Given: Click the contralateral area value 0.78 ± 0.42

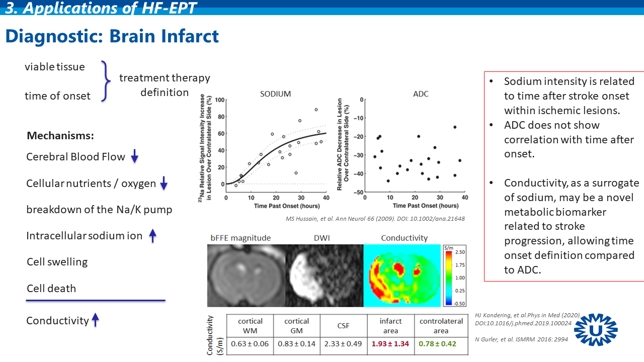Looking at the screenshot, I should 441,344.
